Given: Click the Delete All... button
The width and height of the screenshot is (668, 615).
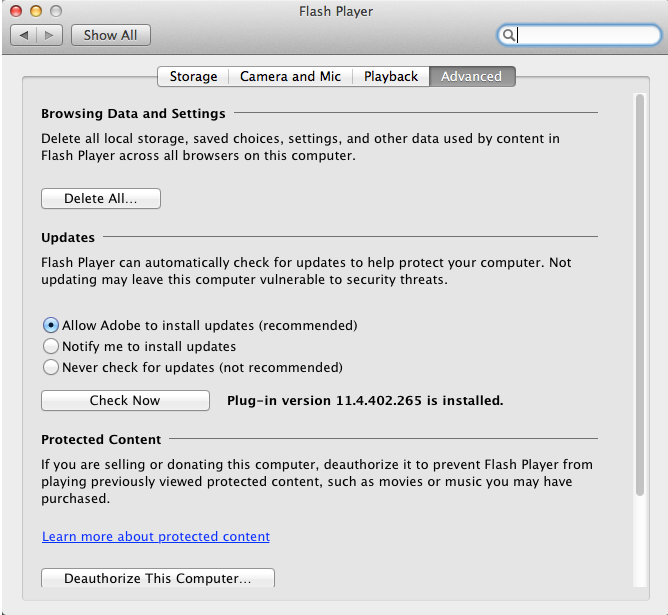Looking at the screenshot, I should pyautogui.click(x=101, y=198).
